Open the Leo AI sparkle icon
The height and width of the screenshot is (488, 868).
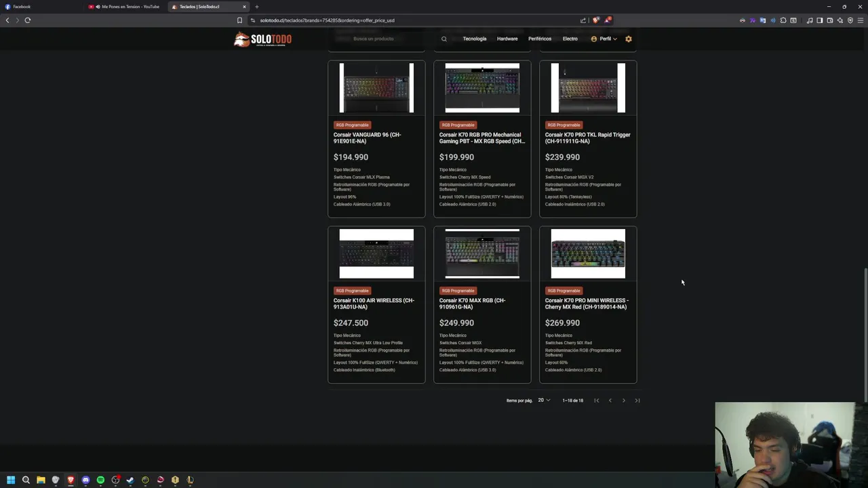pos(840,20)
